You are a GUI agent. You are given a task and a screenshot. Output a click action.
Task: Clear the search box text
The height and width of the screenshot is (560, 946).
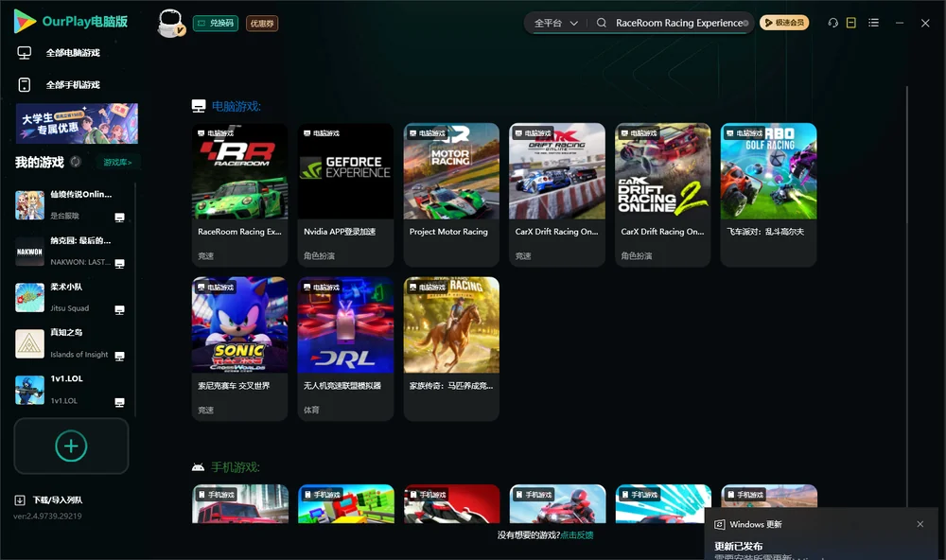(745, 23)
